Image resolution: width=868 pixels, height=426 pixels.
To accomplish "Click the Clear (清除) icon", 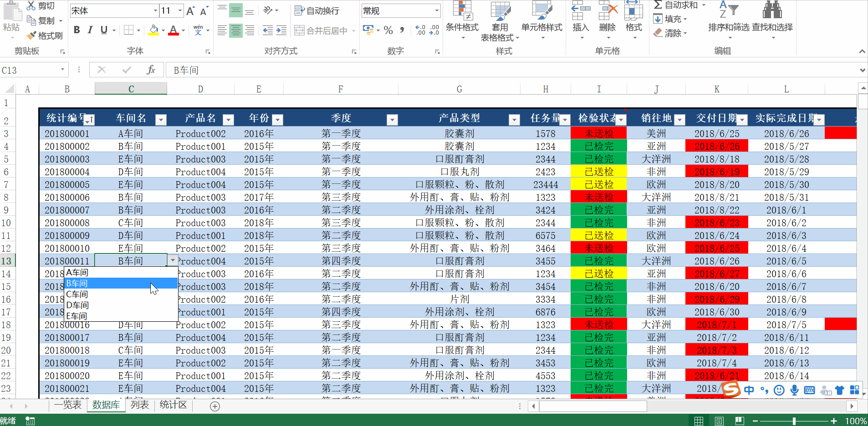I will point(670,33).
